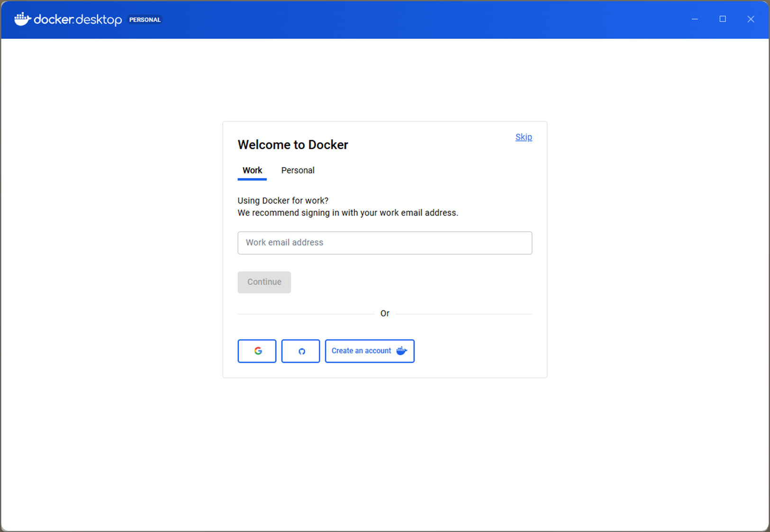Skip the sign-in via Skip link
This screenshot has width=770, height=532.
tap(524, 137)
